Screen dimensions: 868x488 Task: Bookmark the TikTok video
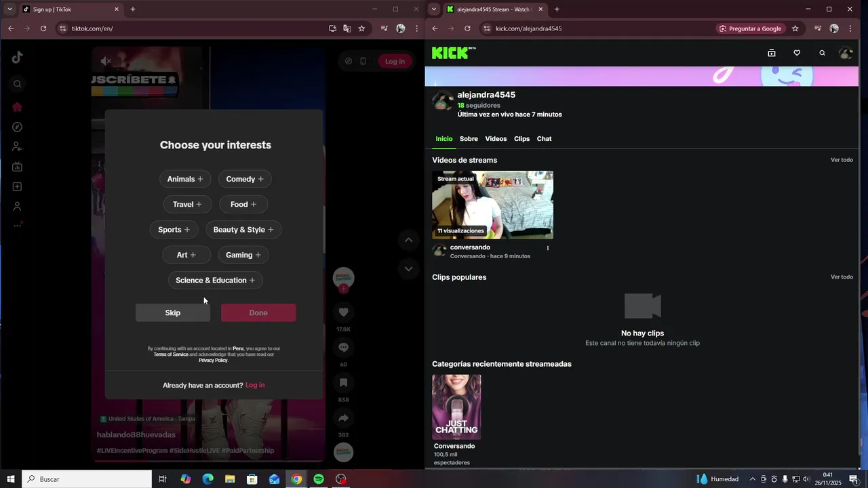343,382
